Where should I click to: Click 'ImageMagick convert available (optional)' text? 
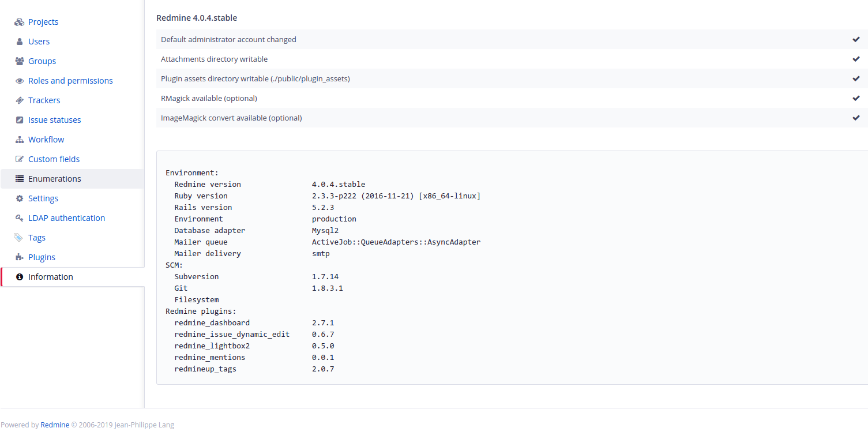[231, 118]
